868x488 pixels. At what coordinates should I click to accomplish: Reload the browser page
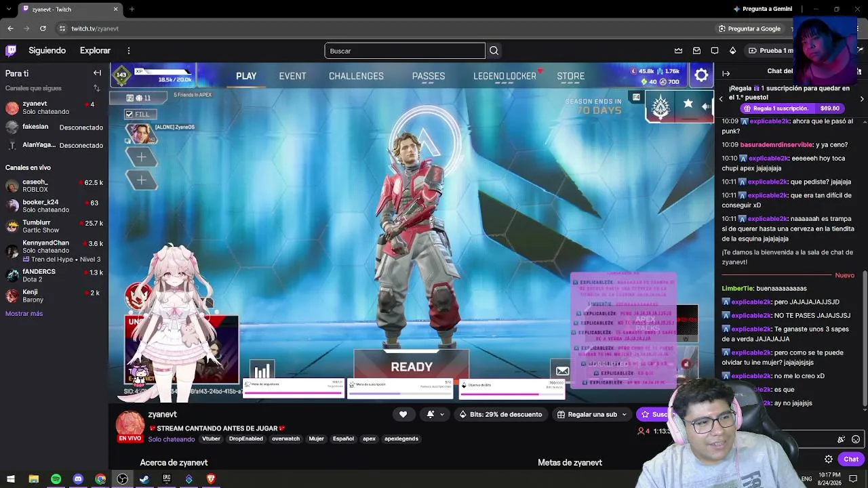click(x=43, y=28)
